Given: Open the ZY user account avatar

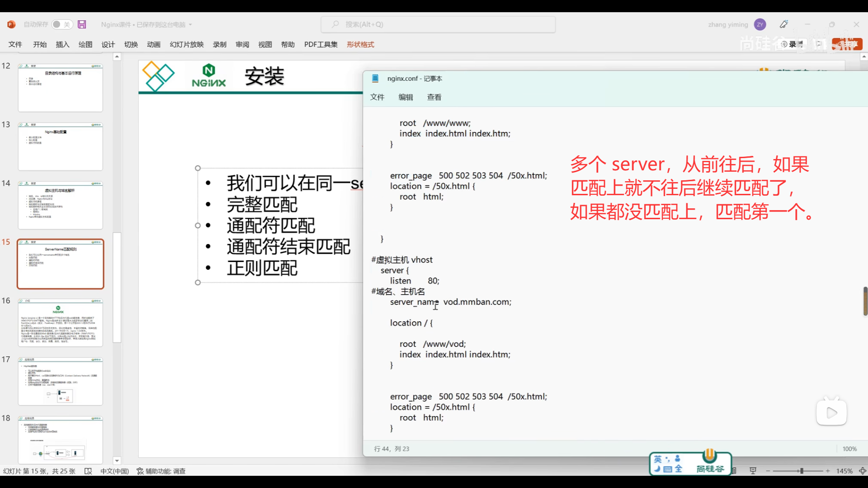Looking at the screenshot, I should (760, 24).
